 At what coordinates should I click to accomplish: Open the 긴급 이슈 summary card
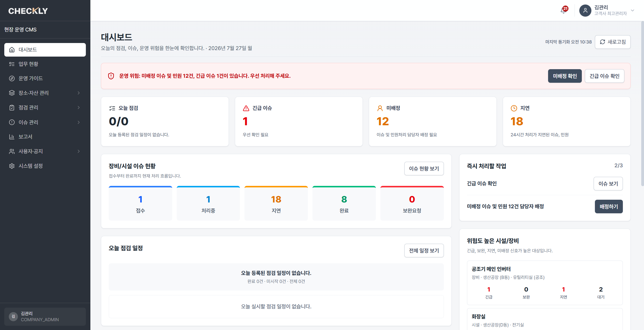click(299, 121)
